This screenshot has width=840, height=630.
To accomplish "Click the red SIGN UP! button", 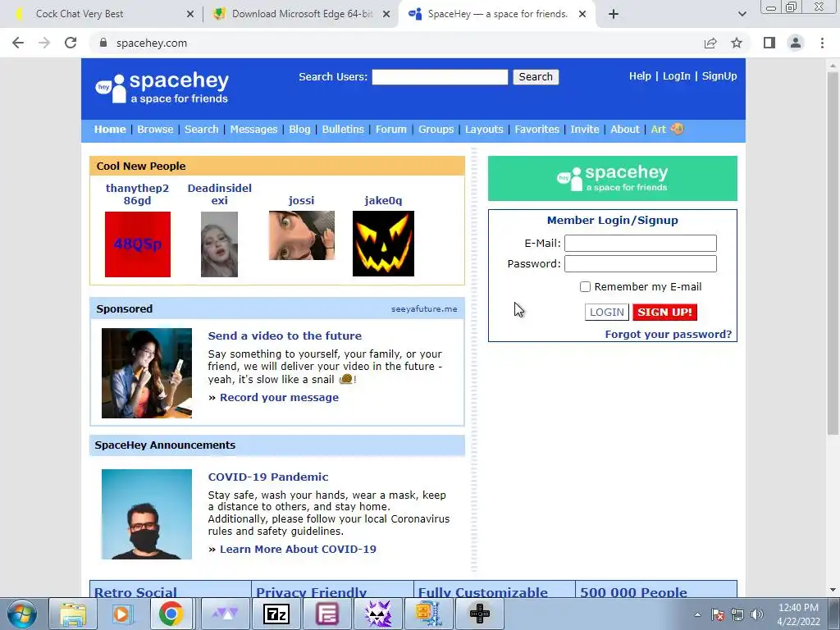I will click(x=664, y=313).
